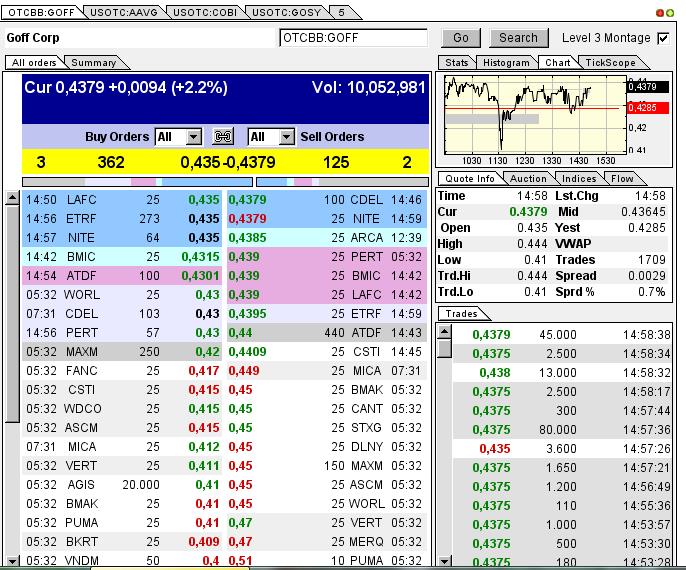Click the link icon between Buy and Sell filters
The image size is (686, 570).
223,137
